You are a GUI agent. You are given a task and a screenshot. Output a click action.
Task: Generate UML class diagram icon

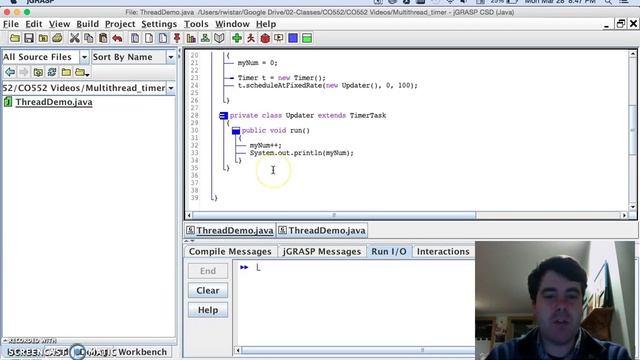[x=205, y=38]
